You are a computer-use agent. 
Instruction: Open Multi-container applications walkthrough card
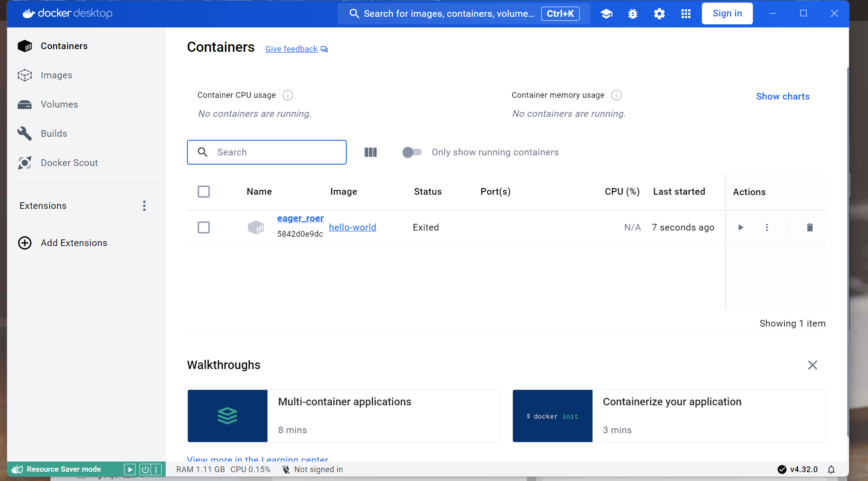(x=344, y=416)
